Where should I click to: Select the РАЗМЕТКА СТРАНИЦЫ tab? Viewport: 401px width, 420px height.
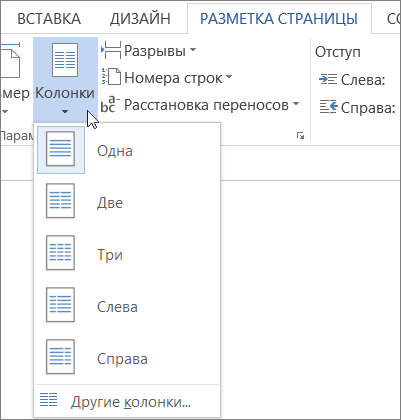pos(279,19)
